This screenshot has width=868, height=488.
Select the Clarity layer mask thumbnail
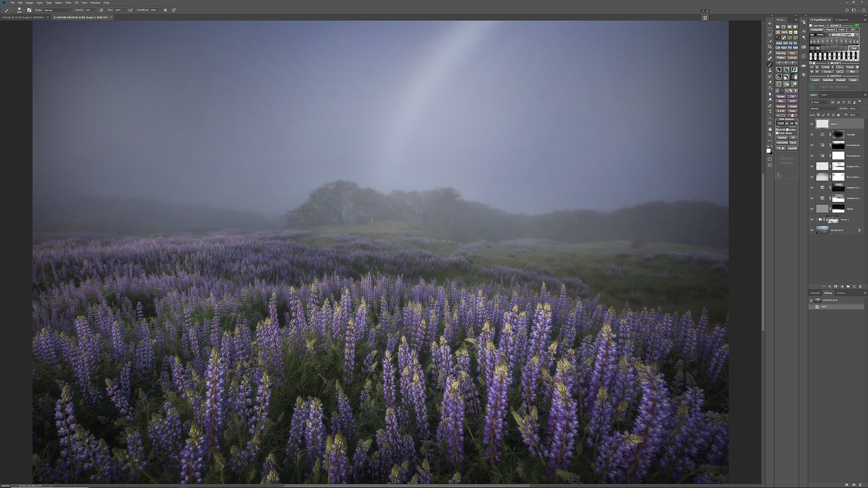(838, 209)
